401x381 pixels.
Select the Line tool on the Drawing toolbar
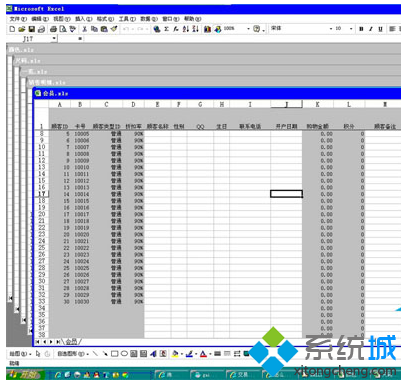pyautogui.click(x=95, y=354)
